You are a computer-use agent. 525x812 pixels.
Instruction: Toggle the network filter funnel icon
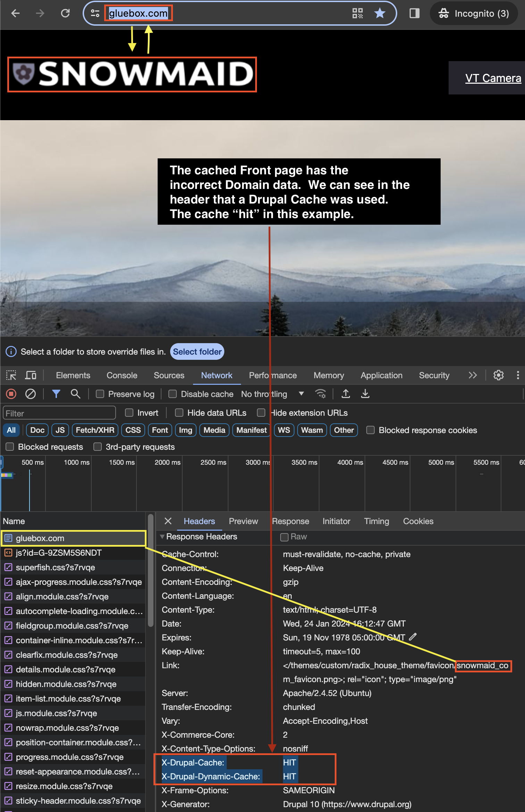(56, 394)
